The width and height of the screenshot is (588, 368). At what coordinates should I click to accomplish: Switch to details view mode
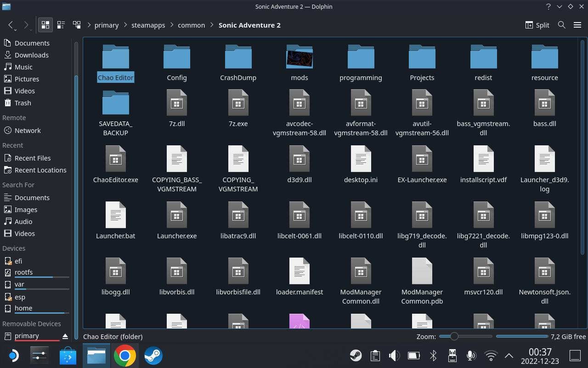point(61,25)
